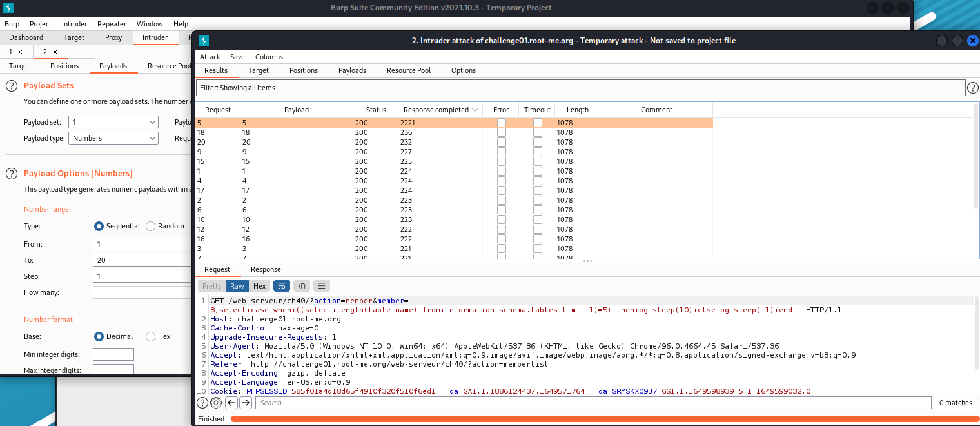
Task: Sort results by Length column header
Action: [578, 110]
